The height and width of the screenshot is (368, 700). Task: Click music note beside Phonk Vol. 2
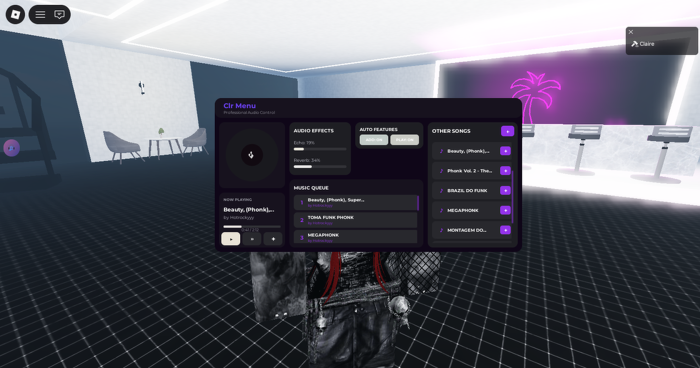[x=441, y=171]
